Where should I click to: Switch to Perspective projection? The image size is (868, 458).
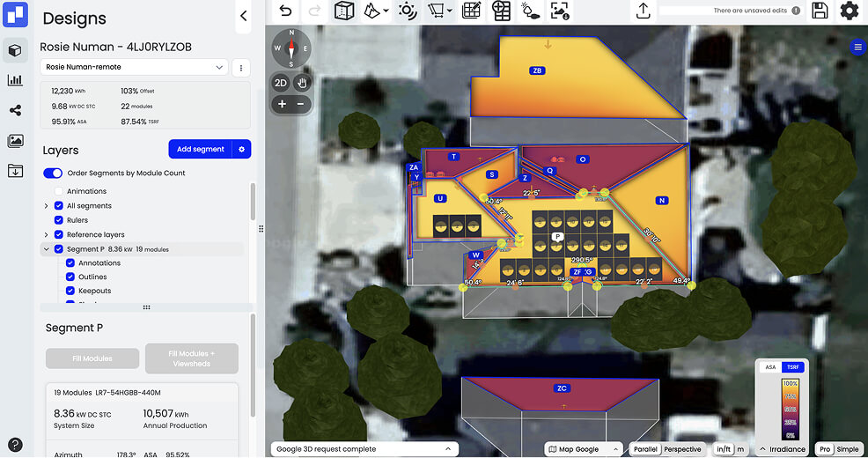click(x=682, y=449)
